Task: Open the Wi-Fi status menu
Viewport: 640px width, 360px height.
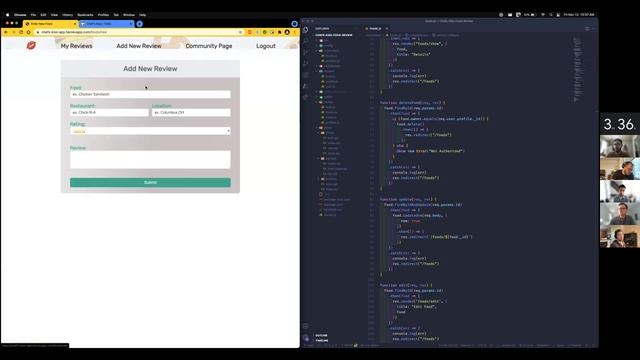Action: click(x=542, y=15)
